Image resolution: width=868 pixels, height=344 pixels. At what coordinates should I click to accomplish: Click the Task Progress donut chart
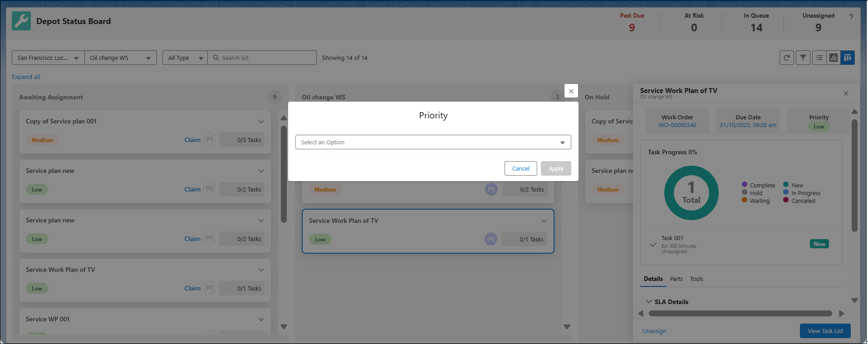pos(691,193)
